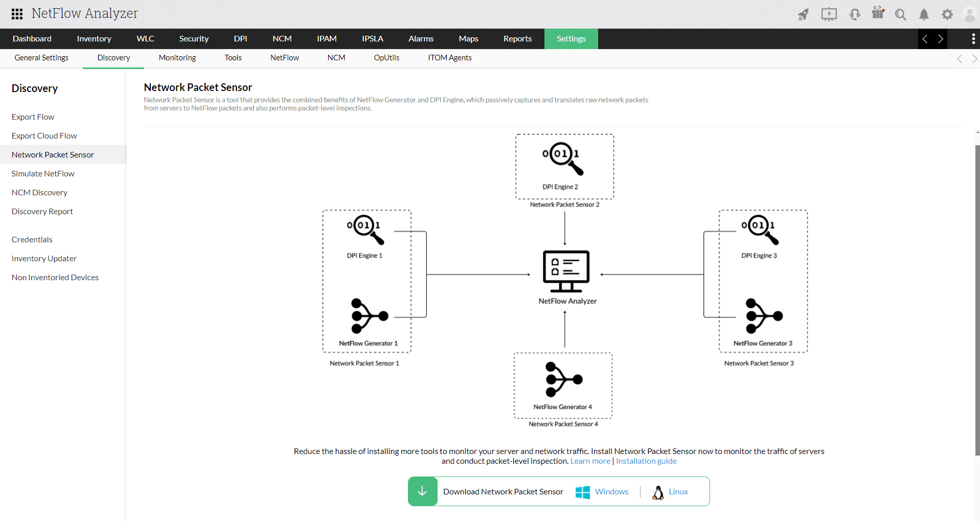The width and height of the screenshot is (980, 521).
Task: Open NCM in the main menu bar
Action: tap(282, 39)
